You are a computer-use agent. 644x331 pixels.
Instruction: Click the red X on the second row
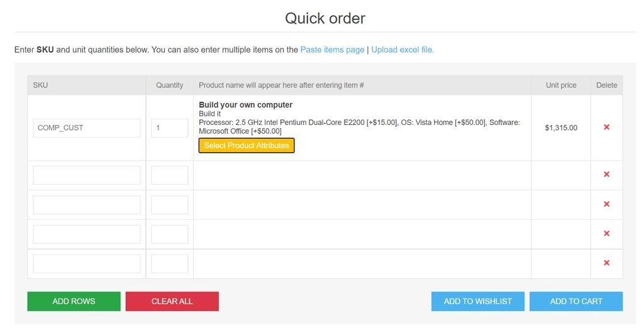(606, 175)
